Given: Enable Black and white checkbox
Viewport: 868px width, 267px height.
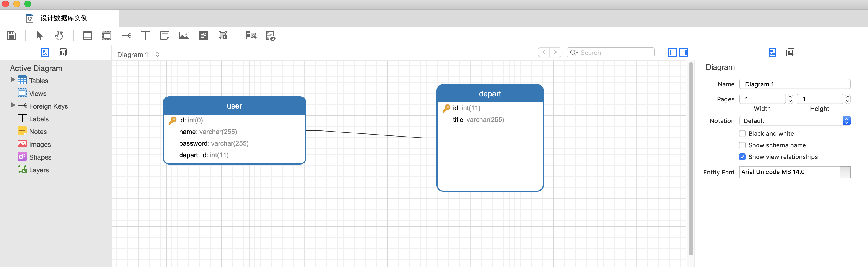Looking at the screenshot, I should (x=742, y=134).
